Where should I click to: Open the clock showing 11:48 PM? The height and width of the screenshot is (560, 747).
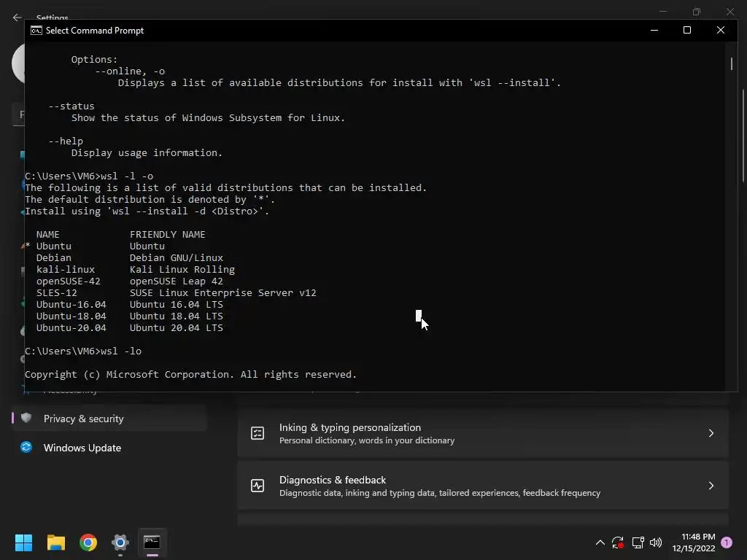pos(694,542)
